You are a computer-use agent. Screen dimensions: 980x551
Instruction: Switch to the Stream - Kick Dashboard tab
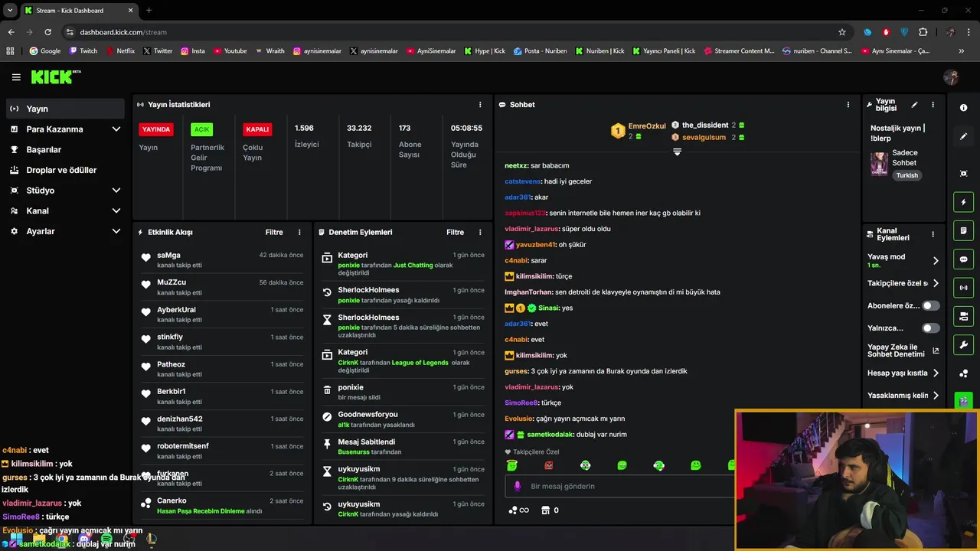point(79,10)
